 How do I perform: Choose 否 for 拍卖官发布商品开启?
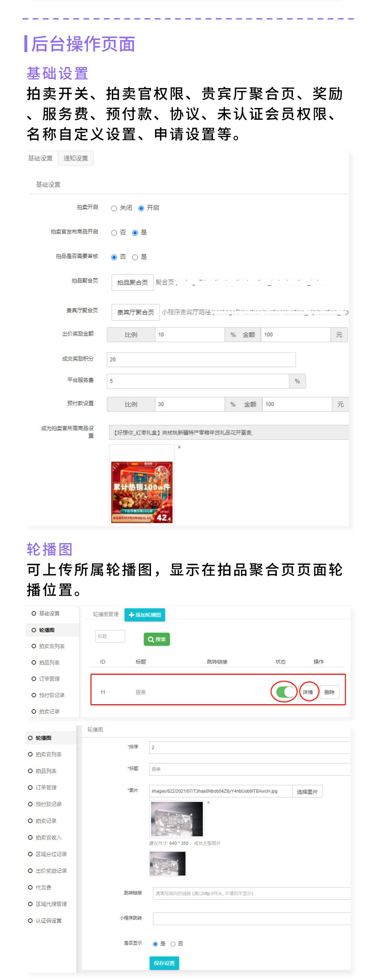[114, 233]
